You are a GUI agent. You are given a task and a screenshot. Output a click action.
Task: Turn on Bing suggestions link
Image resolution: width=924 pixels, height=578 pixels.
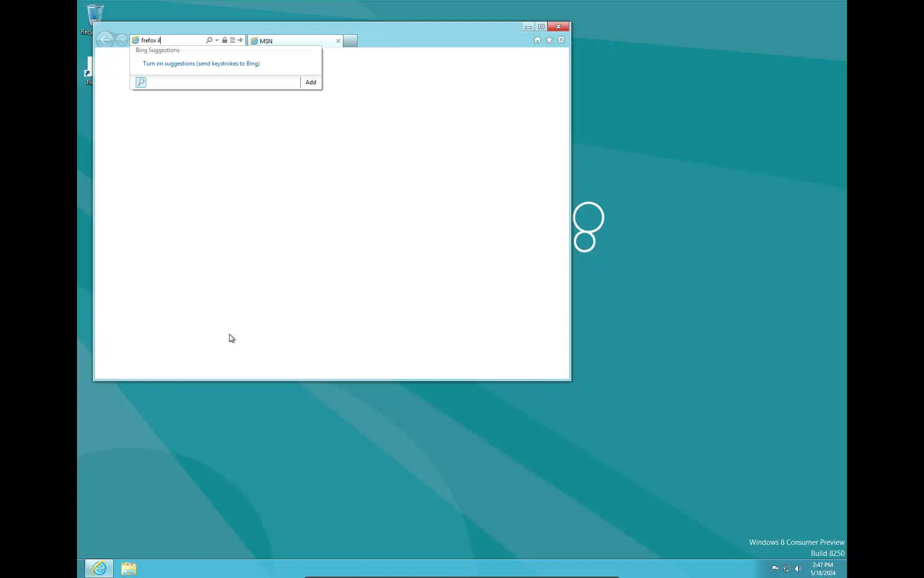click(x=201, y=64)
